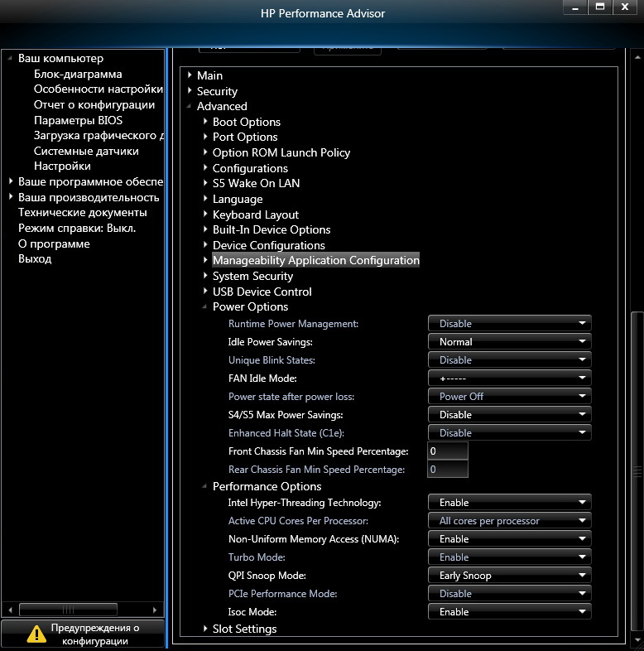The height and width of the screenshot is (651, 644).
Task: Open Idle Power Savings dropdown
Action: point(510,342)
